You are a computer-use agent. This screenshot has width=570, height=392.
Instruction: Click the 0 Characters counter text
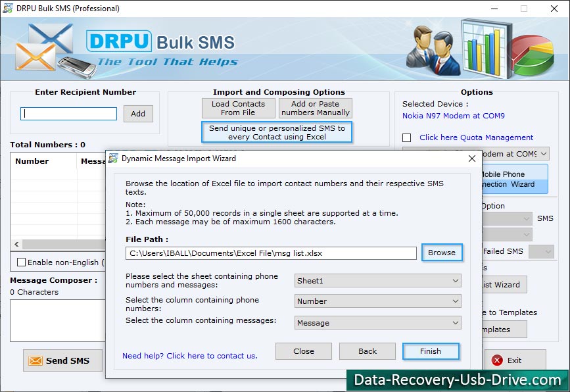click(x=34, y=292)
